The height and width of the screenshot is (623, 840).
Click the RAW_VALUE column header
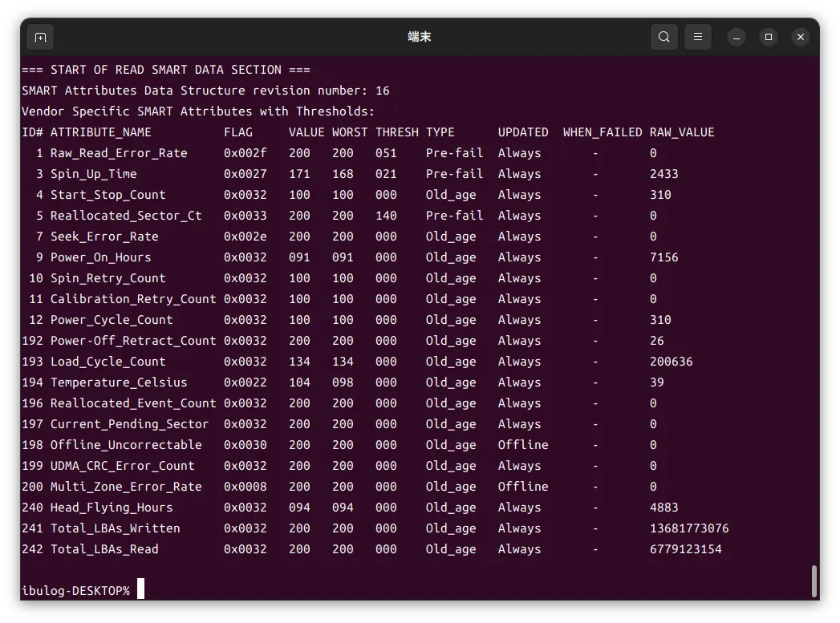point(681,132)
